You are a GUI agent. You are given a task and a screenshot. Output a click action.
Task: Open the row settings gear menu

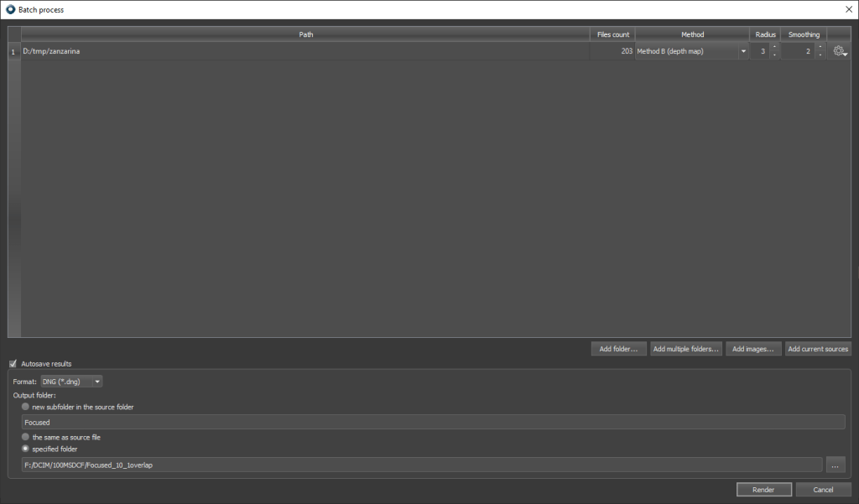839,51
